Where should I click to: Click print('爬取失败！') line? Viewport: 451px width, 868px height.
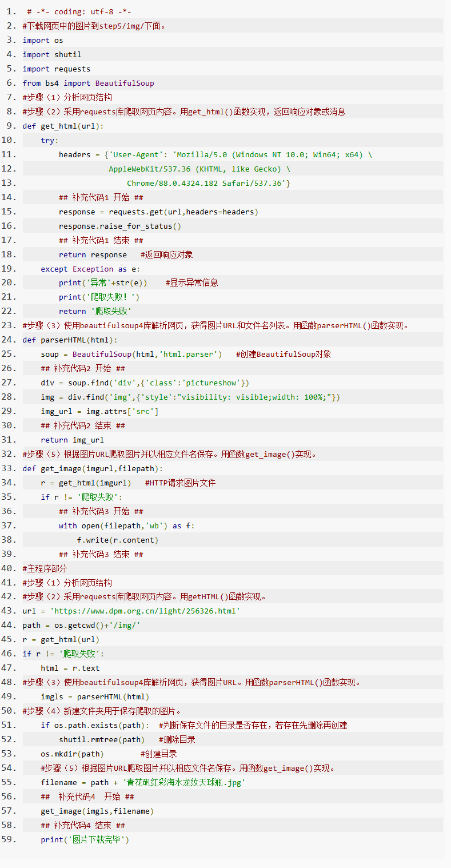click(x=99, y=297)
